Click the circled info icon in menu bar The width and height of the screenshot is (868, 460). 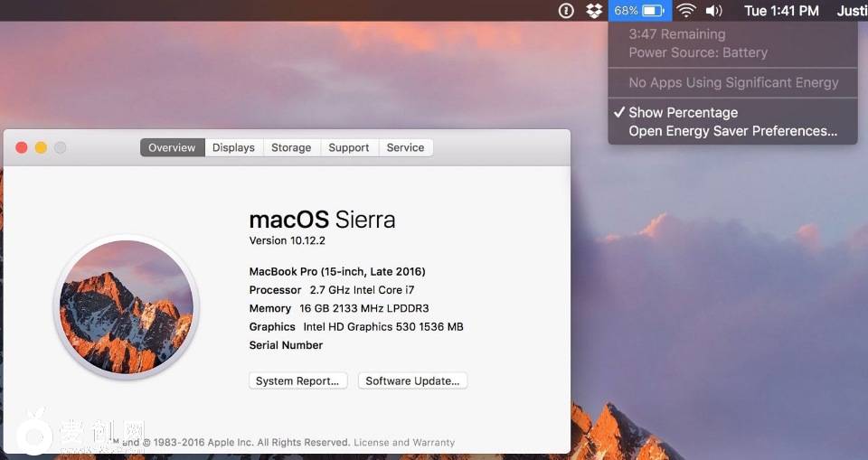coord(567,11)
